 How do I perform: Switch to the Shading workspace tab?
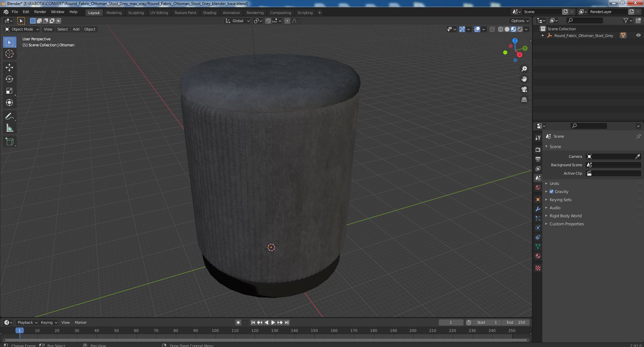click(209, 13)
